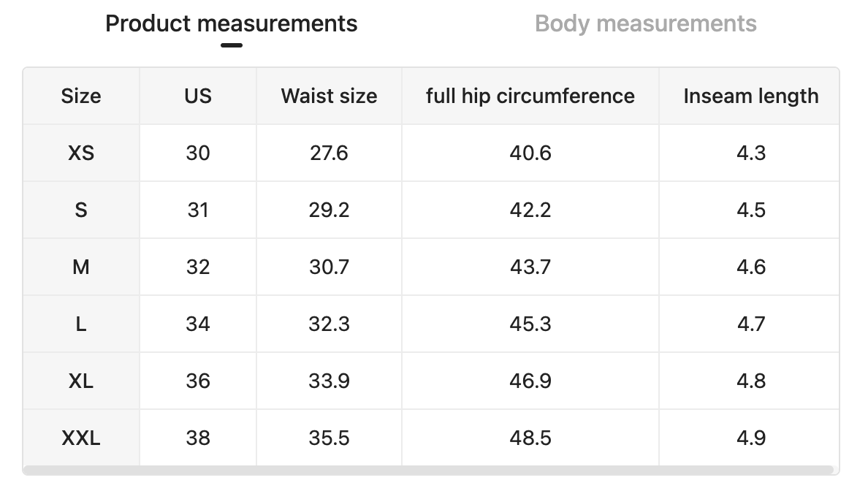Viewport: 868px width, 491px height.
Task: Click the S size row label
Action: coord(81,210)
